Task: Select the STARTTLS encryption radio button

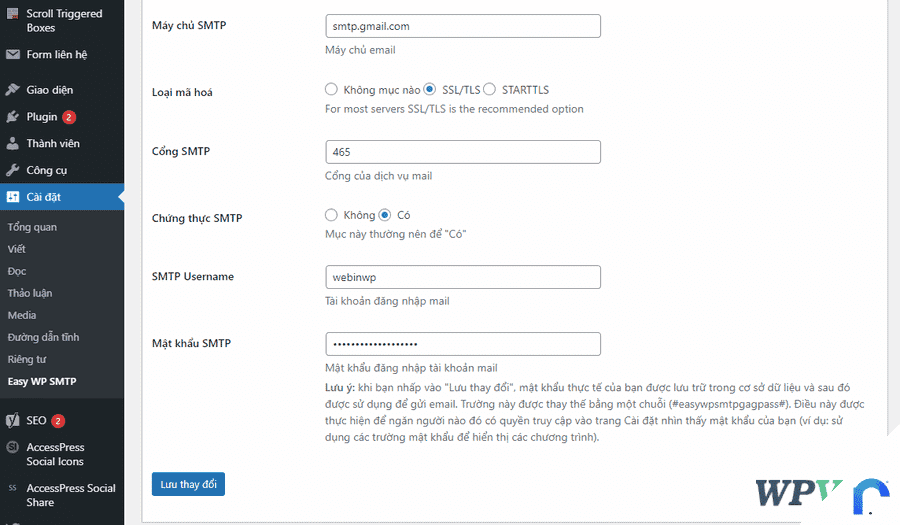Action: tap(490, 90)
